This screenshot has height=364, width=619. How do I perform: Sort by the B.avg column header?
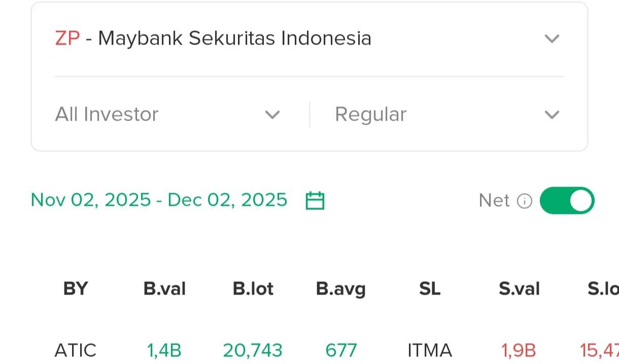[340, 289]
